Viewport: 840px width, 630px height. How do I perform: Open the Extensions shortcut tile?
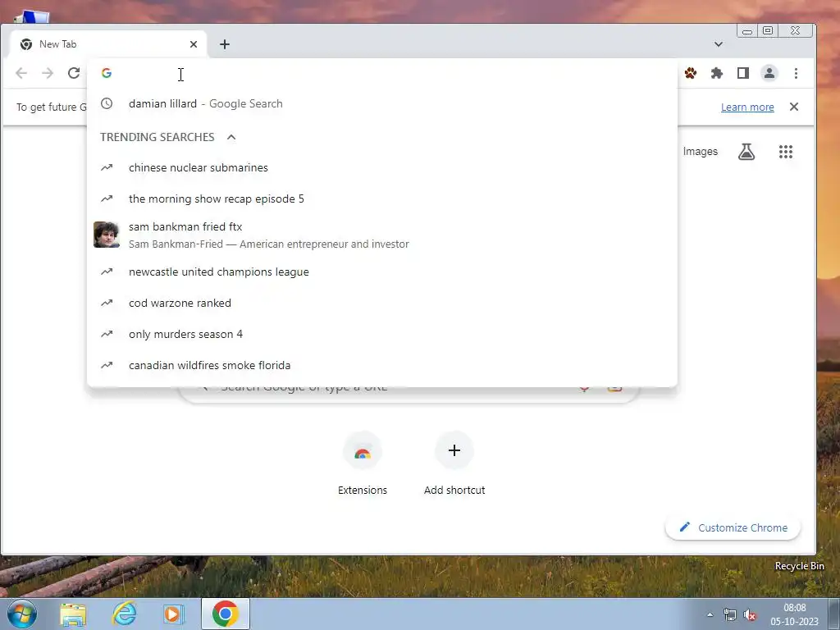[x=362, y=463]
